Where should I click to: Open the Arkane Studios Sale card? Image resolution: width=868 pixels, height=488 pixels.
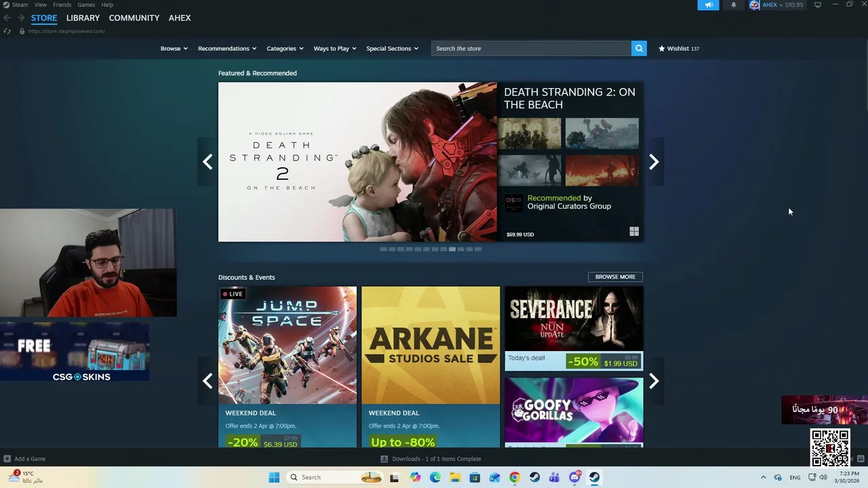(x=431, y=367)
